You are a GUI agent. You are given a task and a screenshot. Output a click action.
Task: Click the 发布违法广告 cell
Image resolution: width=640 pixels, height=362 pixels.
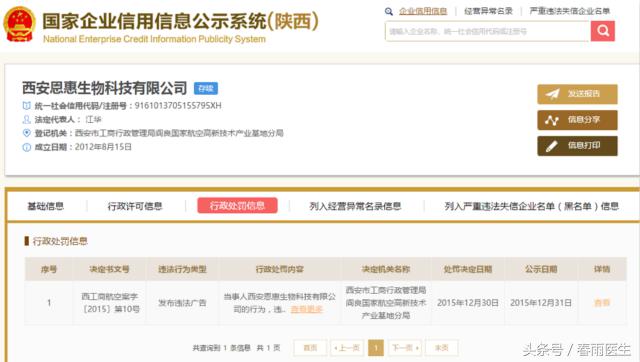pos(182,303)
